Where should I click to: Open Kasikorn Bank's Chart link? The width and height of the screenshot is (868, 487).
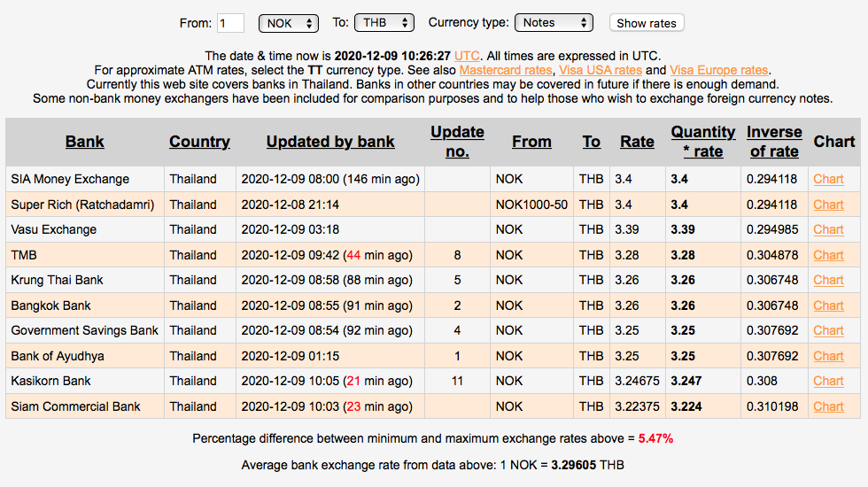pyautogui.click(x=828, y=381)
